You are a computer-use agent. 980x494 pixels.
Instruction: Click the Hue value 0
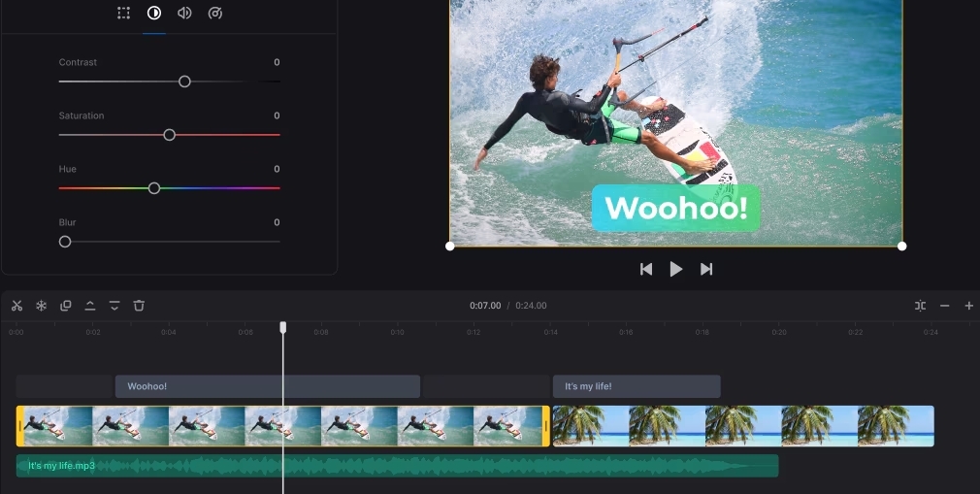click(x=277, y=169)
